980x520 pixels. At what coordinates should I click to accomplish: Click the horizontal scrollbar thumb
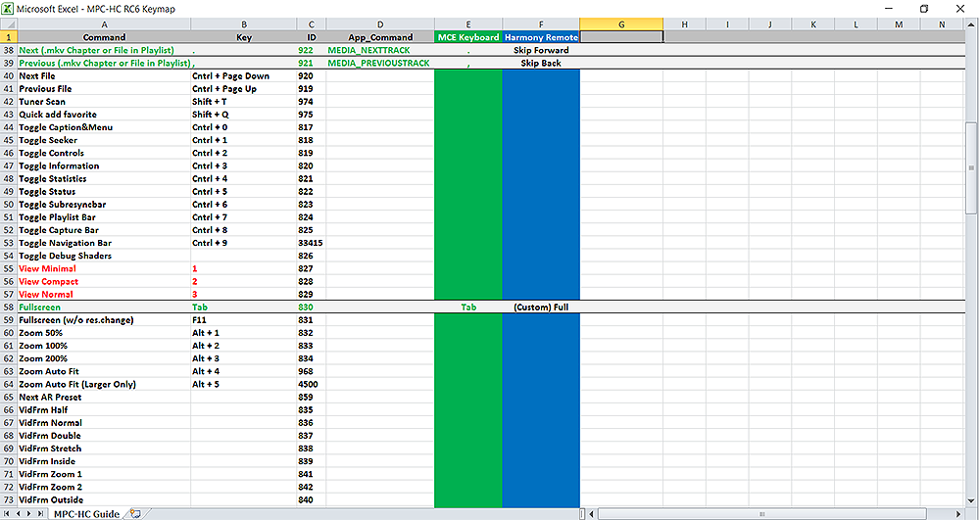(x=761, y=514)
